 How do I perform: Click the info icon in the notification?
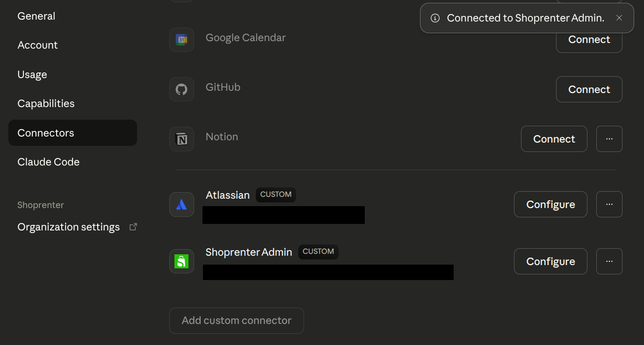coord(435,18)
